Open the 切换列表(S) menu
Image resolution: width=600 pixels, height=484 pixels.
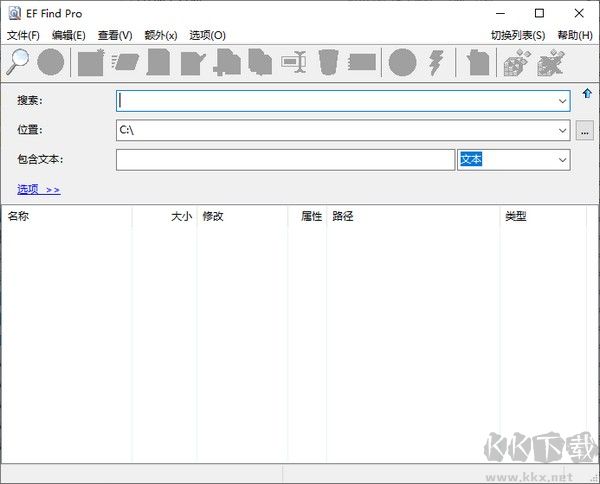518,35
